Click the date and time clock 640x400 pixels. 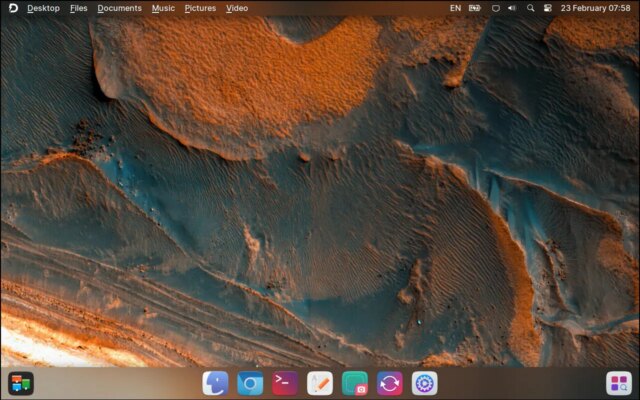[x=596, y=8]
